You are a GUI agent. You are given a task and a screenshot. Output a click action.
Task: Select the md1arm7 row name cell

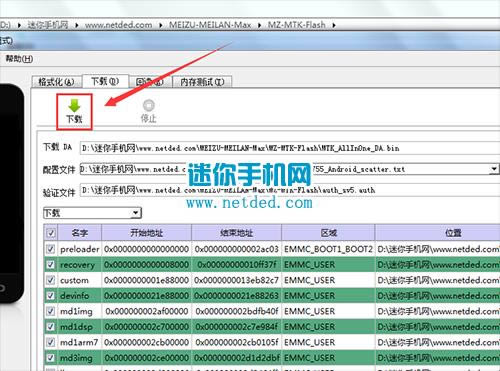click(80, 342)
